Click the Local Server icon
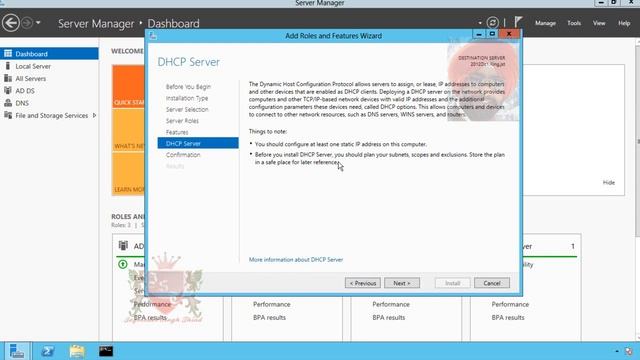640x360 pixels. [x=8, y=66]
